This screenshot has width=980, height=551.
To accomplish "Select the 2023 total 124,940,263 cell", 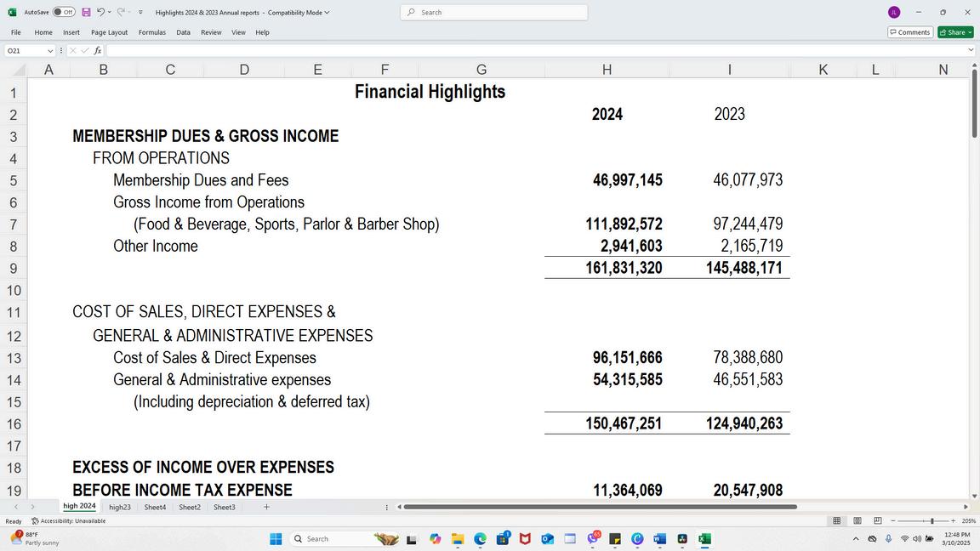I will coord(729,423).
